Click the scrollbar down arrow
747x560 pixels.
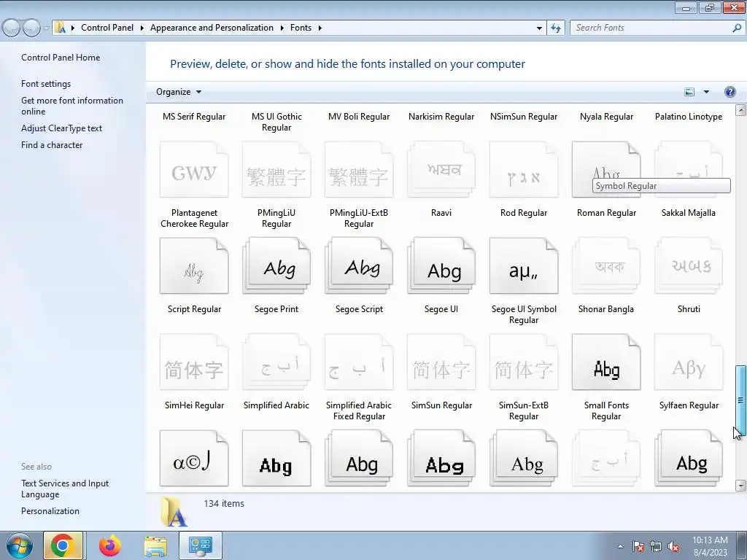(740, 486)
